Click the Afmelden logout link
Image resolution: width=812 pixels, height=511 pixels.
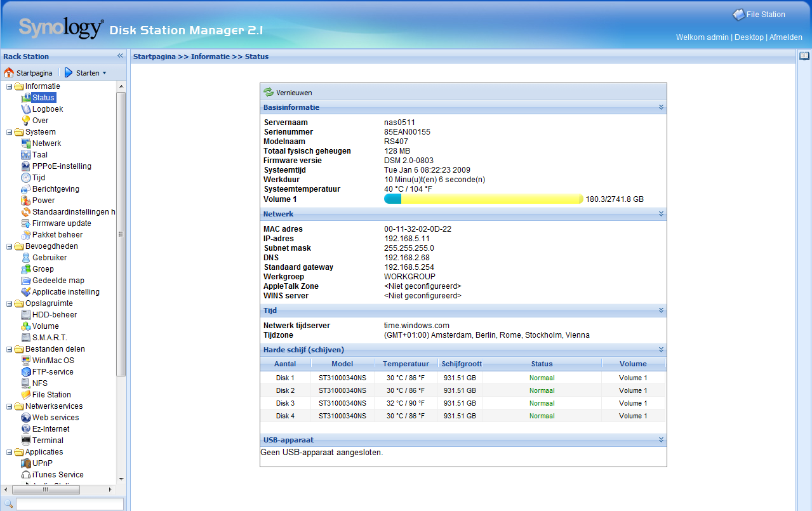coord(785,37)
